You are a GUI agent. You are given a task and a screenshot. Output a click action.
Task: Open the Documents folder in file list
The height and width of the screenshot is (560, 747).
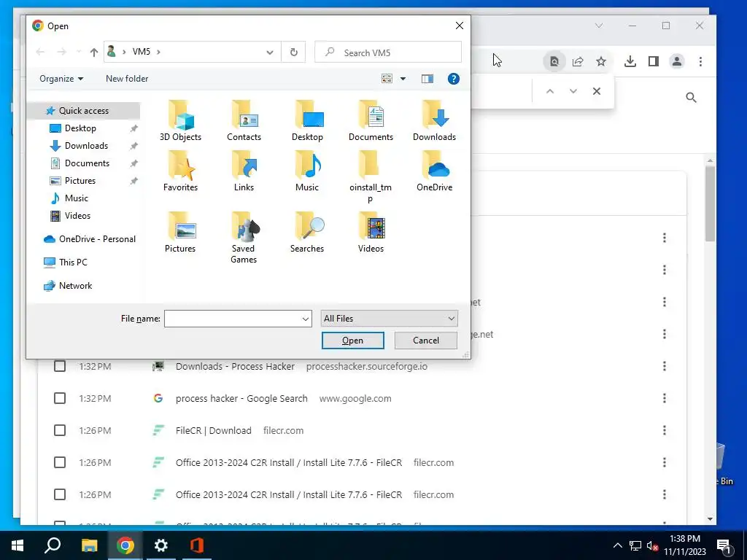tap(371, 121)
